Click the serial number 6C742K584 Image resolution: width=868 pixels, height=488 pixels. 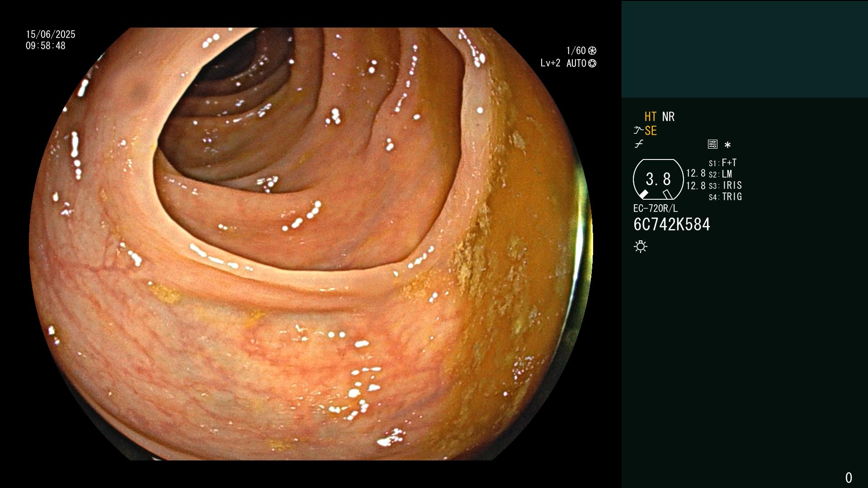point(672,225)
